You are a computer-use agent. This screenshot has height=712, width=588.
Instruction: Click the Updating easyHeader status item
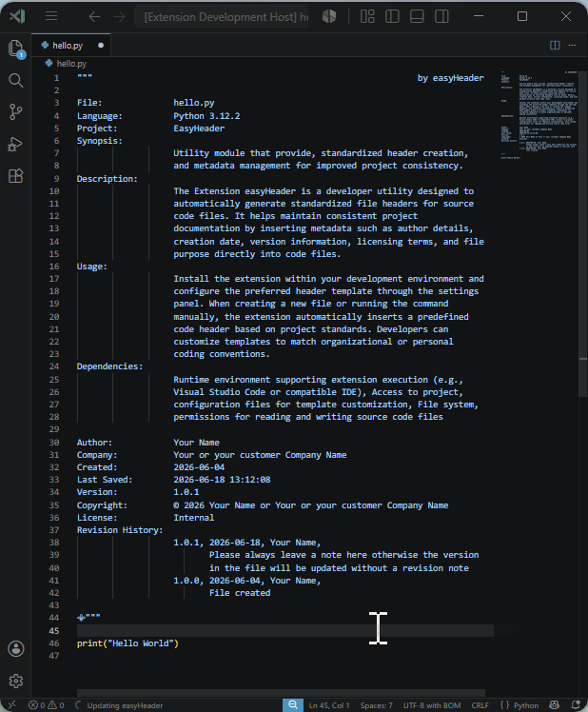(119, 705)
